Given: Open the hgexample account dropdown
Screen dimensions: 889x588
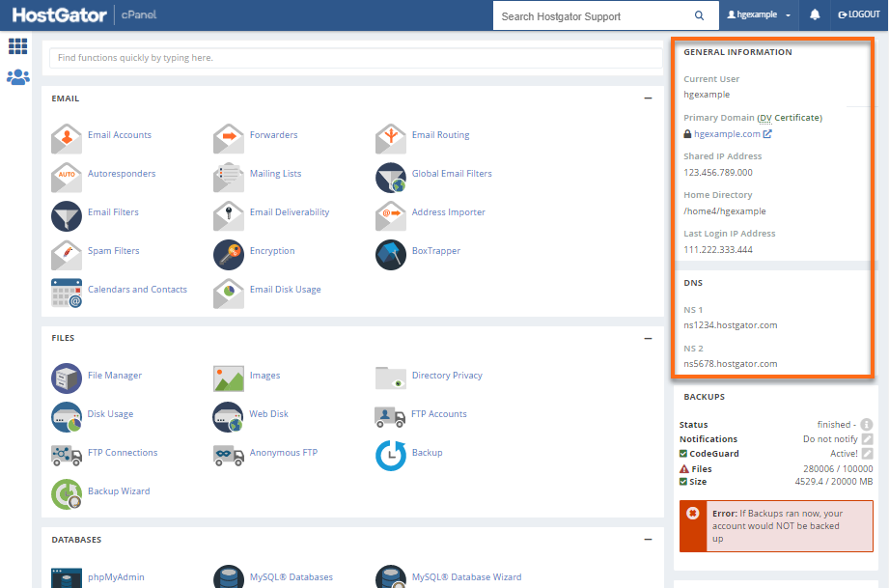Looking at the screenshot, I should pos(759,14).
